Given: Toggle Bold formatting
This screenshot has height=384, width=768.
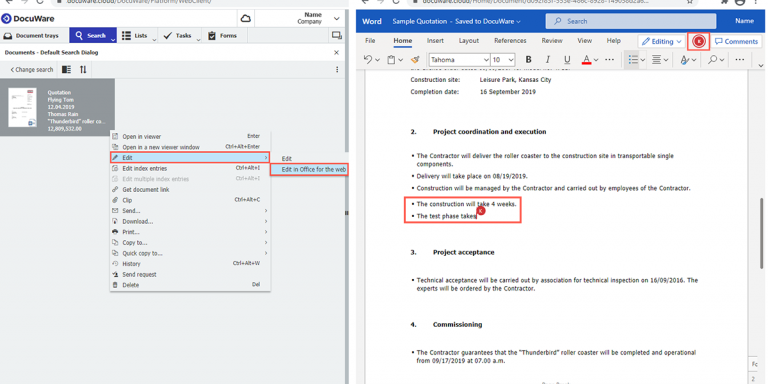Looking at the screenshot, I should [x=528, y=60].
